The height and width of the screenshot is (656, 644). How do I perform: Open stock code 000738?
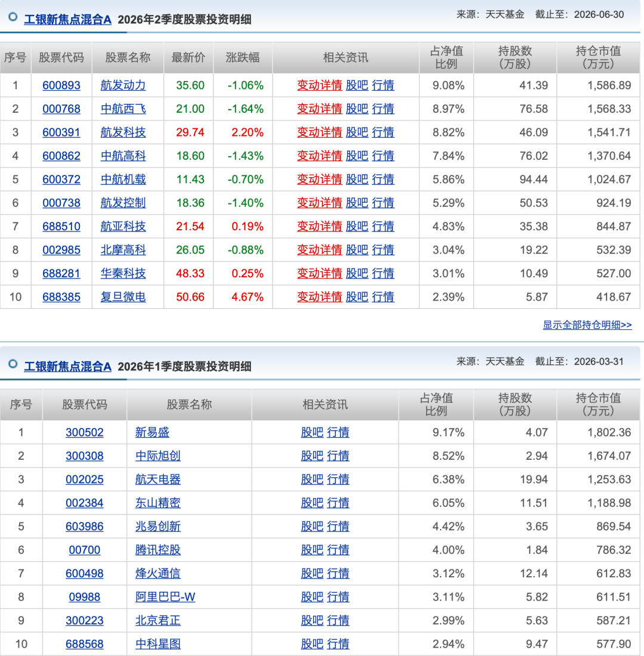(61, 203)
